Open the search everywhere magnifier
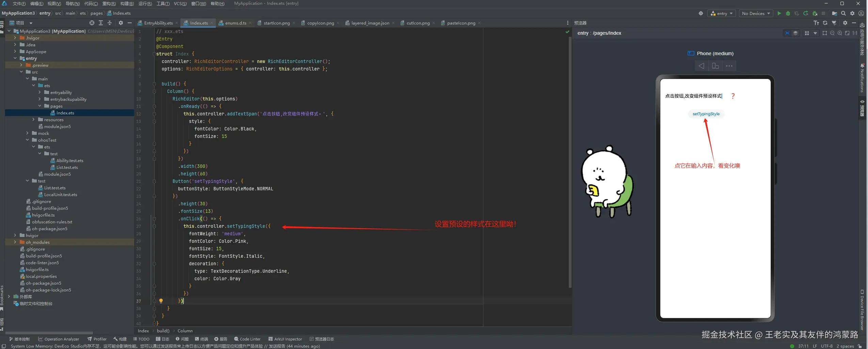The height and width of the screenshot is (349, 868). (x=843, y=13)
